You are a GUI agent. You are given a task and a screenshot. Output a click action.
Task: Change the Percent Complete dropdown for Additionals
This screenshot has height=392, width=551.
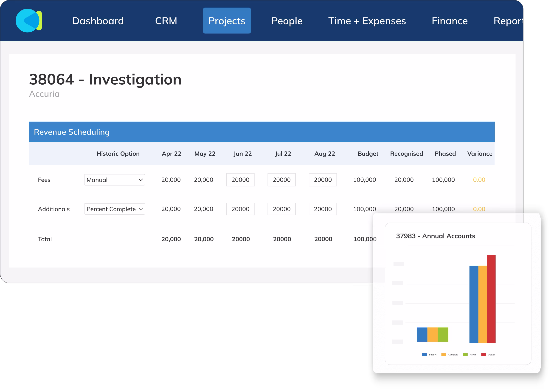tap(114, 209)
